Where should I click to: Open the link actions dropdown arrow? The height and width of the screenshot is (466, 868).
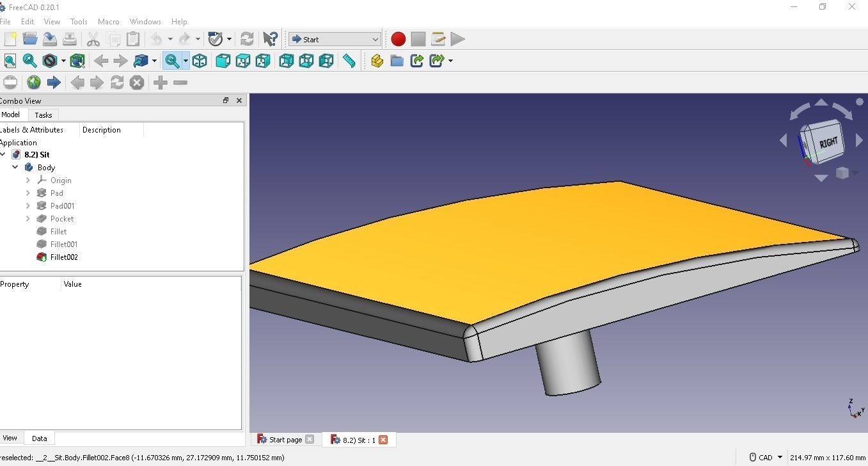[450, 61]
